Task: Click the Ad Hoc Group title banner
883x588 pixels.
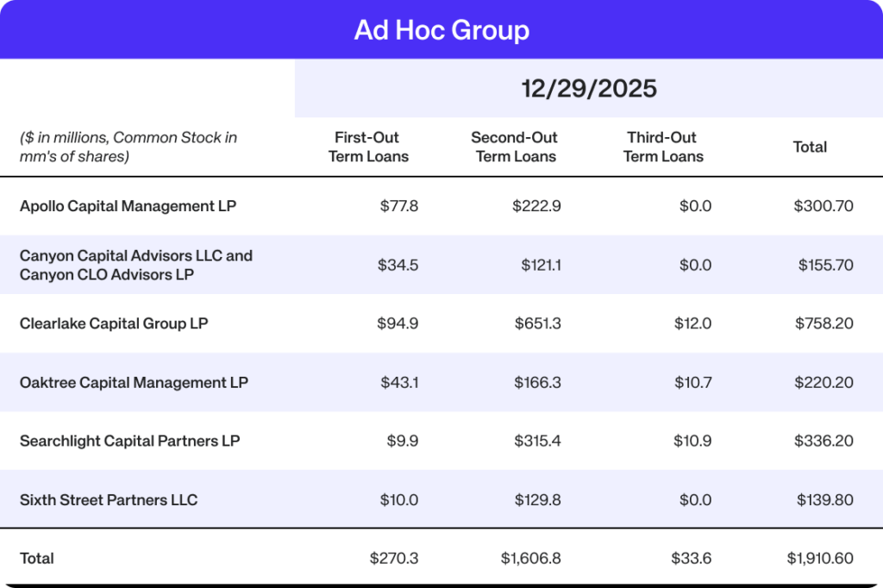Action: [441, 30]
